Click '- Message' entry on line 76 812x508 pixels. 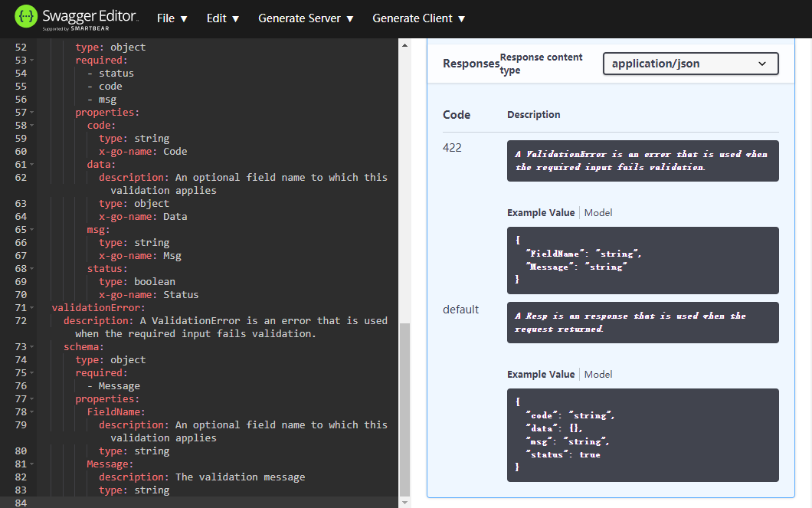point(113,386)
